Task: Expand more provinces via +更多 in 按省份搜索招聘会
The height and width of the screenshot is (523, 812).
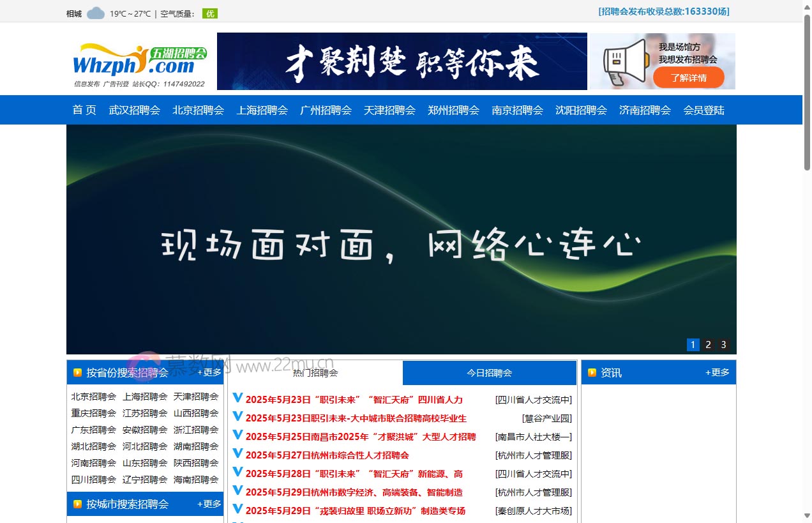Action: 209,372
